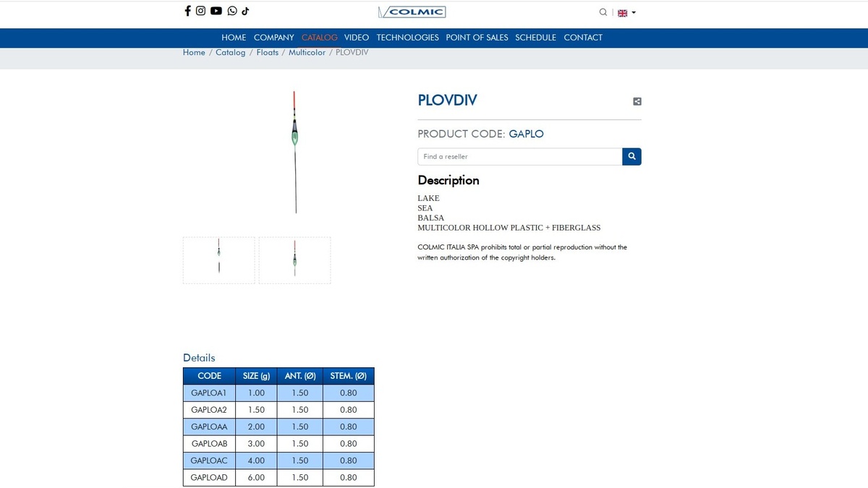Open COMPANY menu item
Viewport: 868px width, 488px height.
[274, 38]
